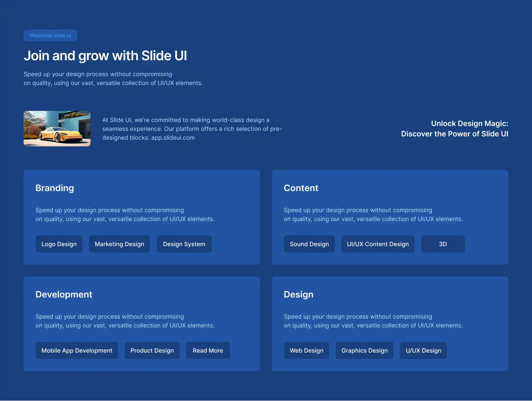Screen dimensions: 532x401
Task: Select the Sound Design tag
Action: 309,244
